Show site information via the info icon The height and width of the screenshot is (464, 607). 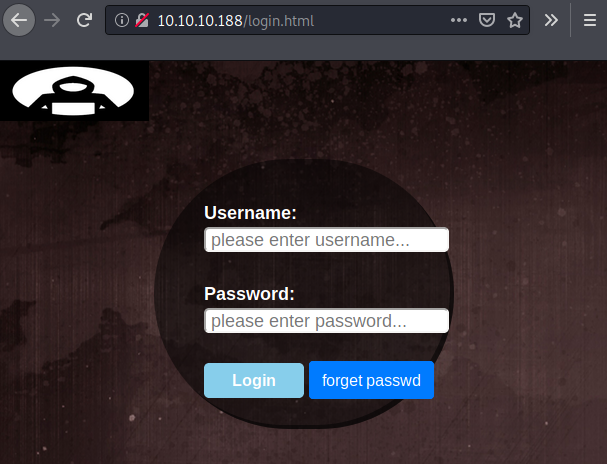(122, 20)
